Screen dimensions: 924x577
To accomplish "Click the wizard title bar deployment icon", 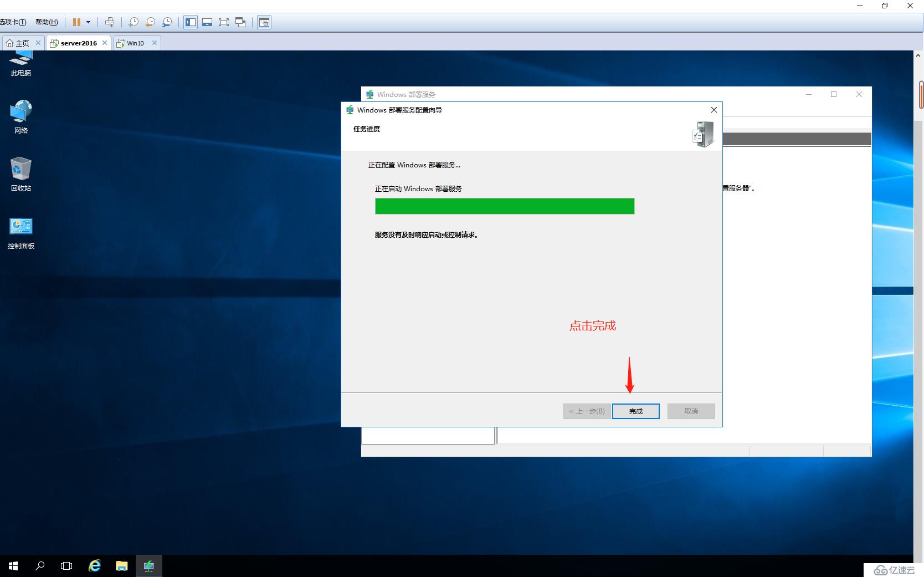I will [x=350, y=110].
